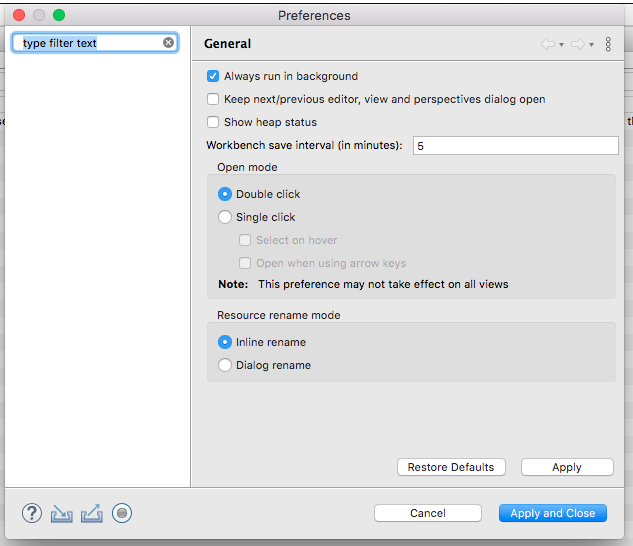Select Double click radio button
The height and width of the screenshot is (546, 633).
coord(225,194)
